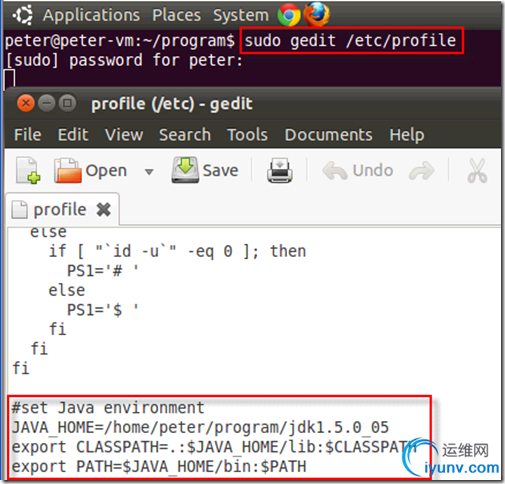
Task: Click the line PS1='# '
Action: tap(103, 270)
